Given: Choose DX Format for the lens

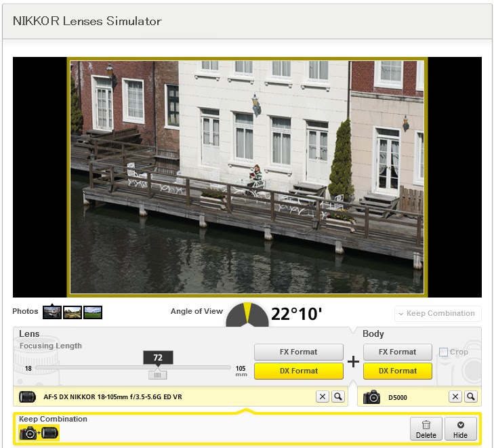Looking at the screenshot, I should click(299, 371).
